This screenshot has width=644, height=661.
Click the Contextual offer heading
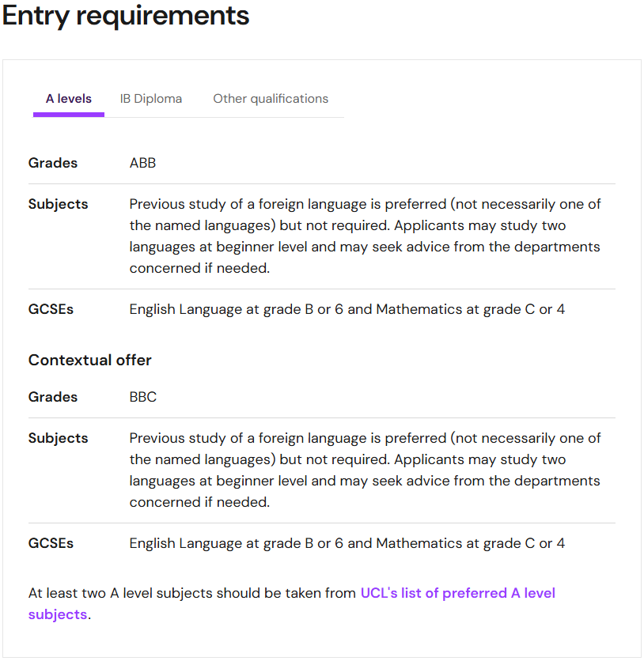90,360
